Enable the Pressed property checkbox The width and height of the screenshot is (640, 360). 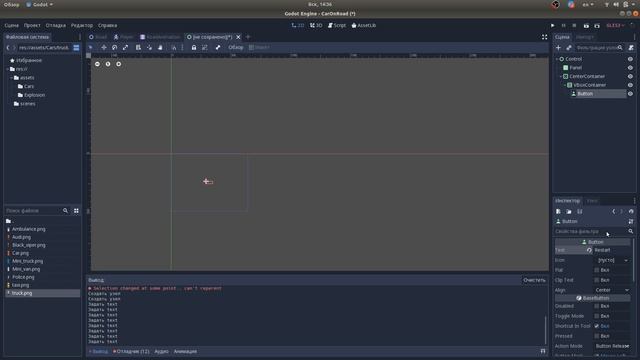tap(597, 336)
